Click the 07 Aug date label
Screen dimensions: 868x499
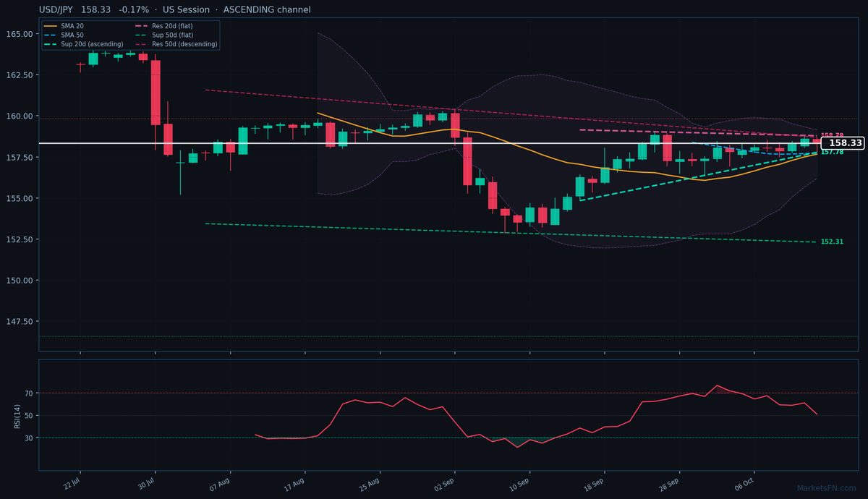tap(220, 484)
